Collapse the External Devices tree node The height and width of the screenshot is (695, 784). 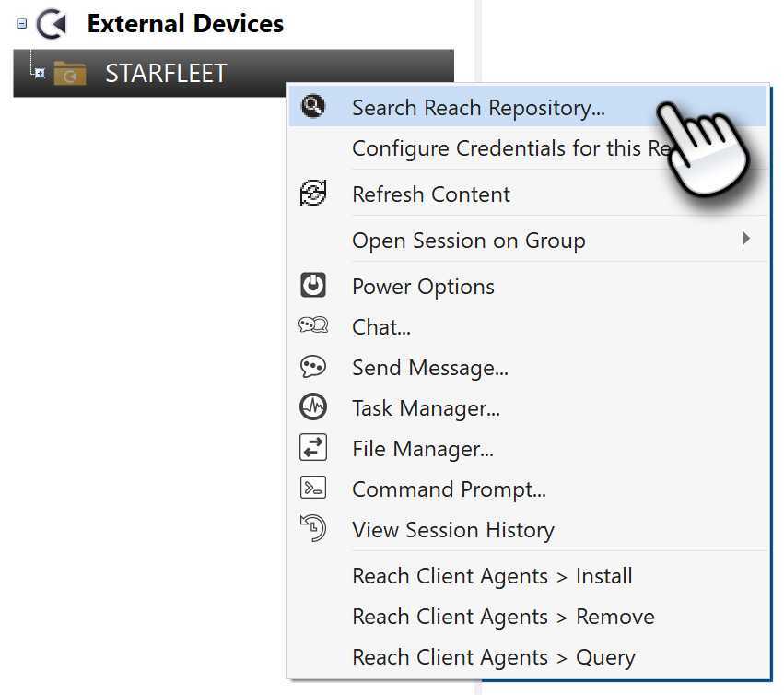coord(22,24)
